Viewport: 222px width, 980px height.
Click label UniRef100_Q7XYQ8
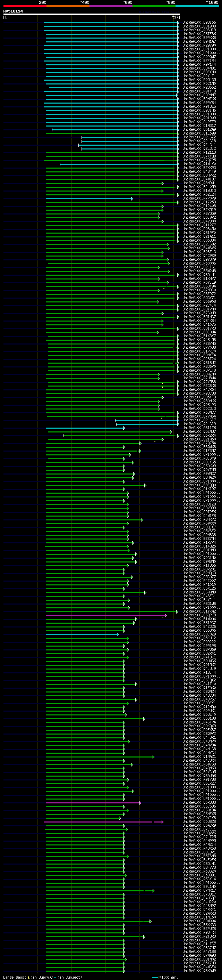point(199,156)
